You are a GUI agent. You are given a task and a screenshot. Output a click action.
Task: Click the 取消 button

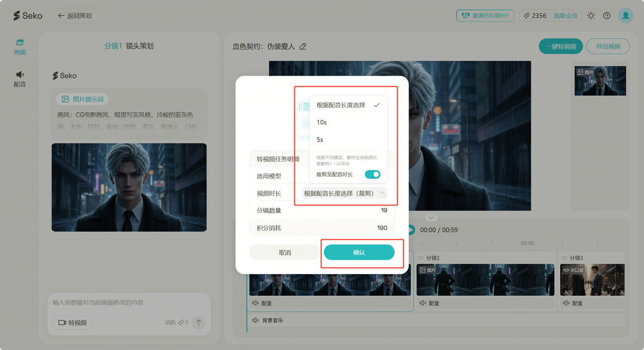point(285,252)
